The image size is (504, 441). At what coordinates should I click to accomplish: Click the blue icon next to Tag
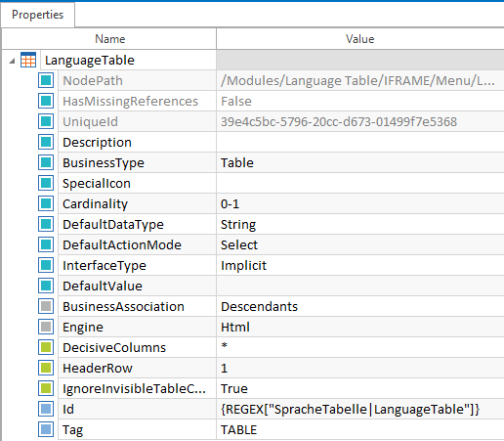click(46, 429)
